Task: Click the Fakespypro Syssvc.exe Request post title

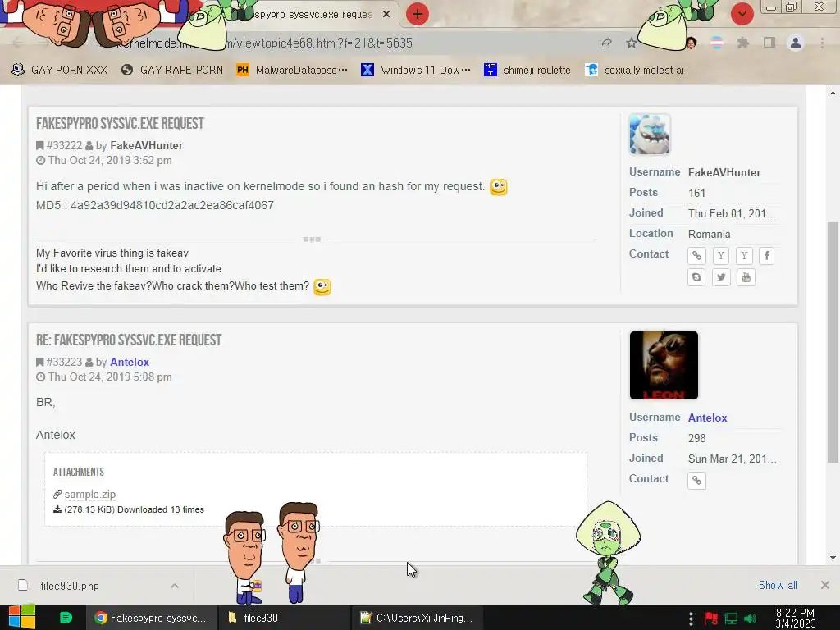Action: [120, 124]
